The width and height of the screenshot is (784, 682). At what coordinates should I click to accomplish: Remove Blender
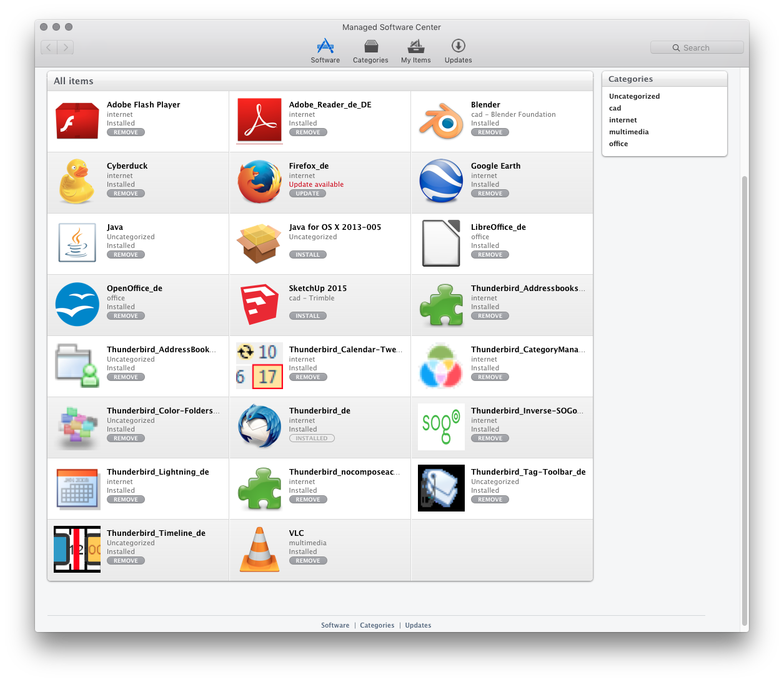pos(490,132)
